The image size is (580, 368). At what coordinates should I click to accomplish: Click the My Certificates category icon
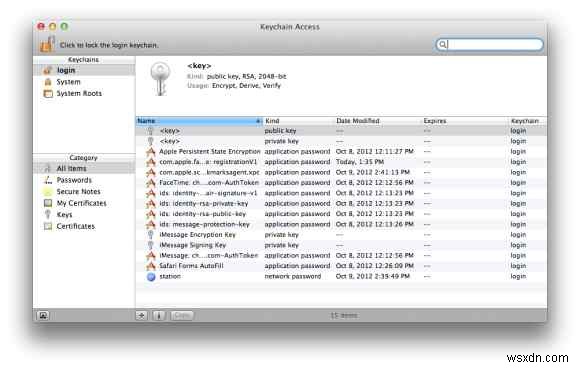[48, 203]
